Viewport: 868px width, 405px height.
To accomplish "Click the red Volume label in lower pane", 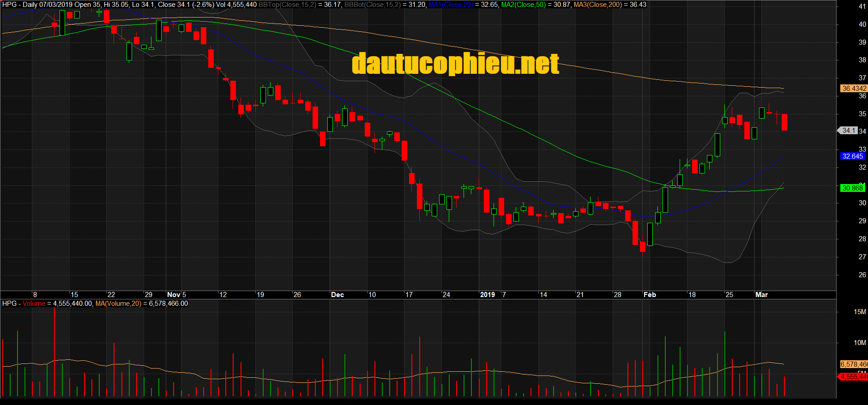I will point(34,304).
